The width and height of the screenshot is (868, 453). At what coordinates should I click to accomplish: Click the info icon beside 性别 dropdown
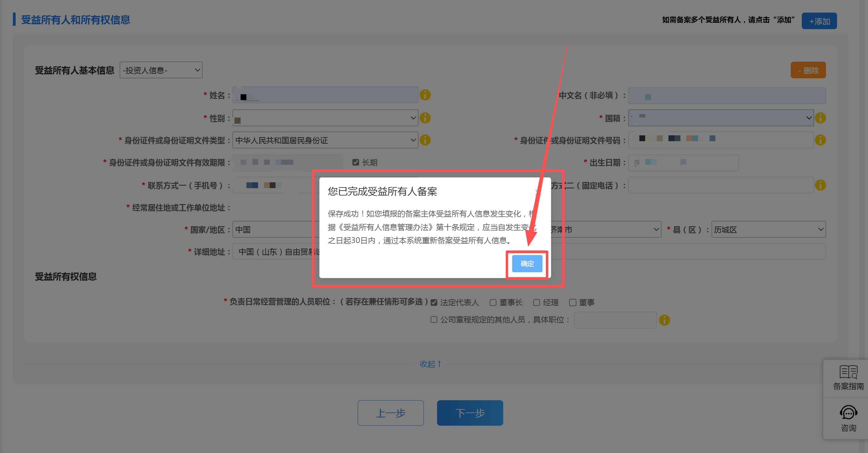coord(425,118)
